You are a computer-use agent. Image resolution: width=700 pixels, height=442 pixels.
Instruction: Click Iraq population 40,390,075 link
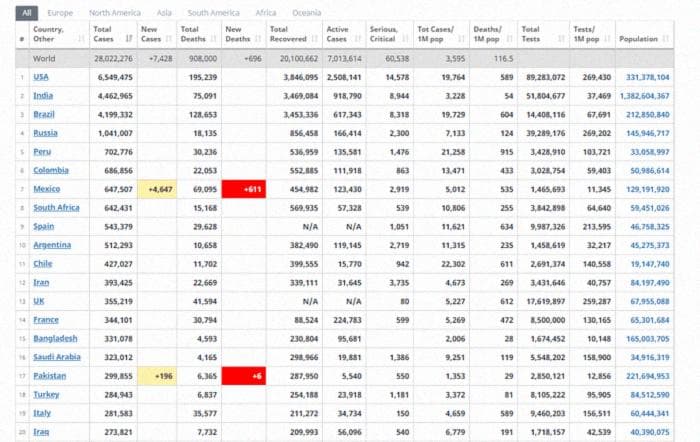pyautogui.click(x=650, y=432)
